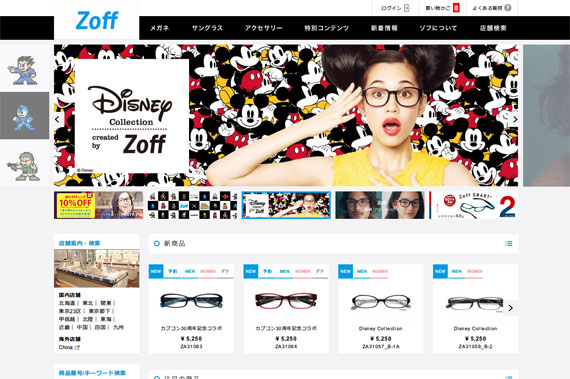Click the previous slide arrow on banner
The image size is (570, 379).
click(57, 119)
